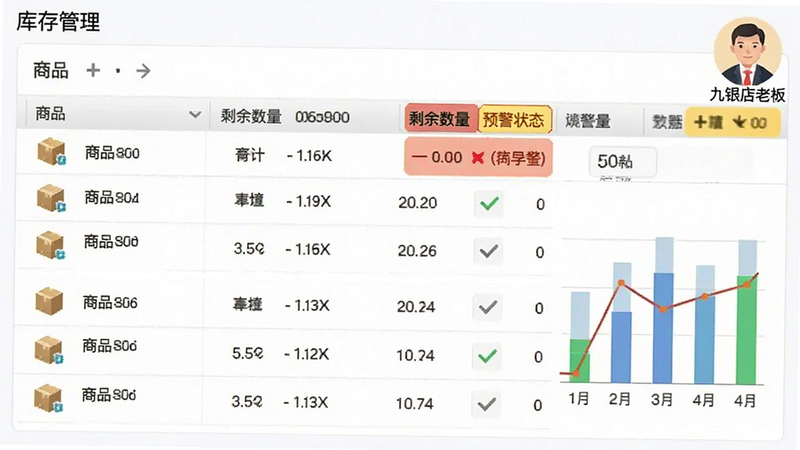This screenshot has width=800, height=450.
Task: Click the box icon in the 商品806 row
Action: pos(49,301)
